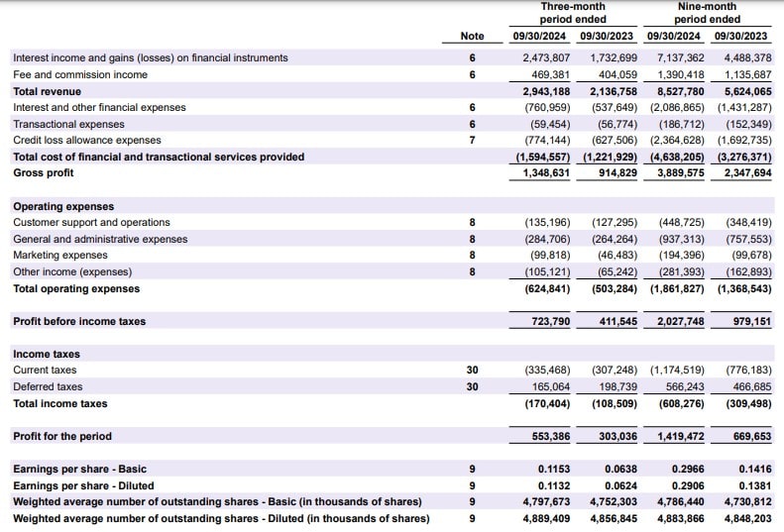Select the 'Operating expenses' heading

click(x=63, y=206)
